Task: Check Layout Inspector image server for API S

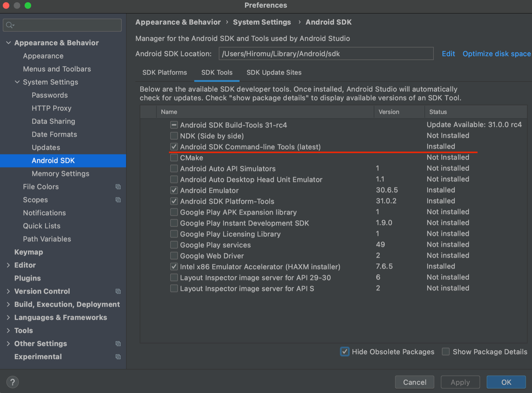Action: (174, 289)
